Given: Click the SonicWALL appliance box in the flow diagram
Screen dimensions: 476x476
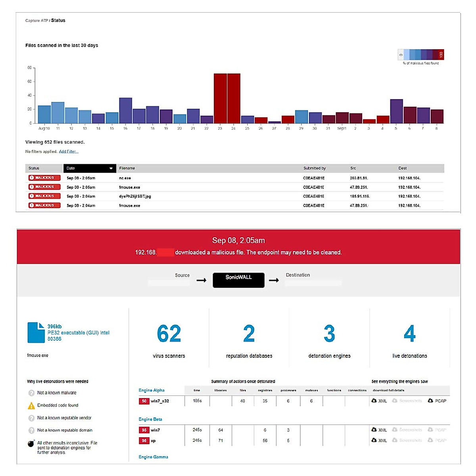Looking at the screenshot, I should coord(238,280).
